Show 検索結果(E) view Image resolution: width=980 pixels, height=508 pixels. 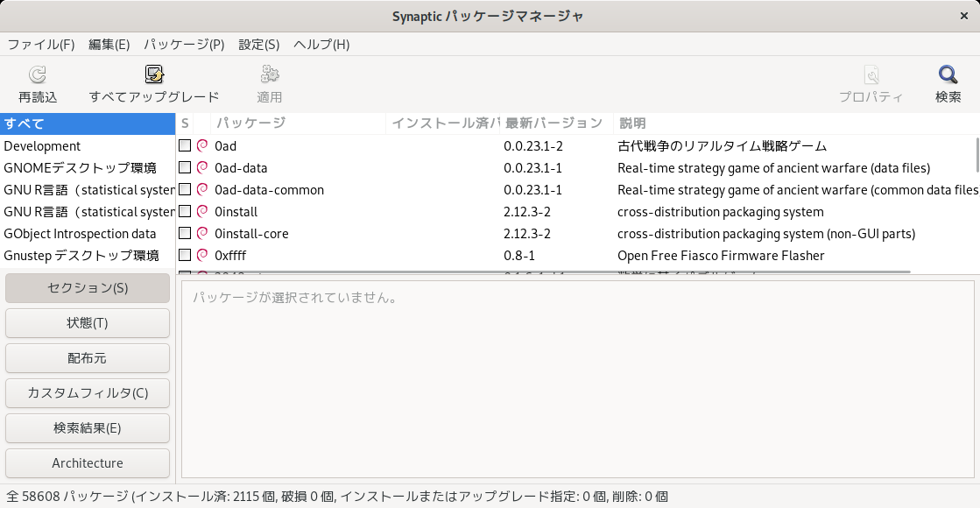pyautogui.click(x=88, y=428)
